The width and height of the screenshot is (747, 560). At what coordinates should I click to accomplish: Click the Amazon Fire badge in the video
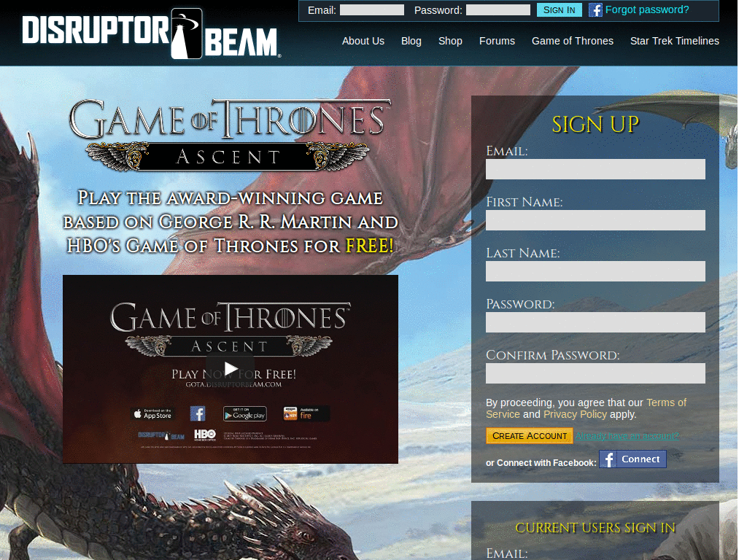[306, 413]
